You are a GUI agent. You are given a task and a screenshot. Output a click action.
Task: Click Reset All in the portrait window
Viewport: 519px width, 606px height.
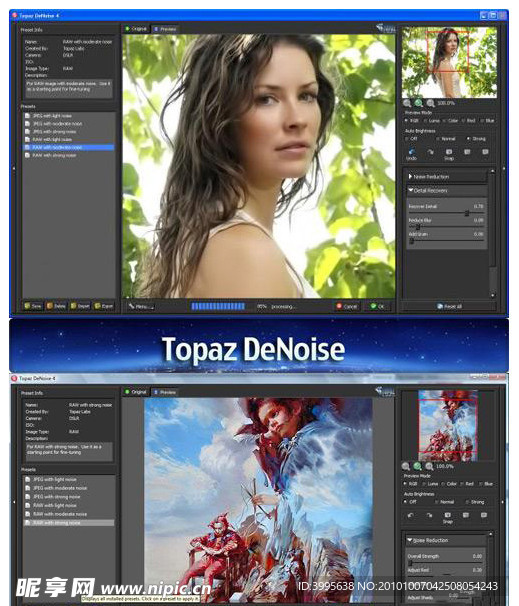[449, 306]
